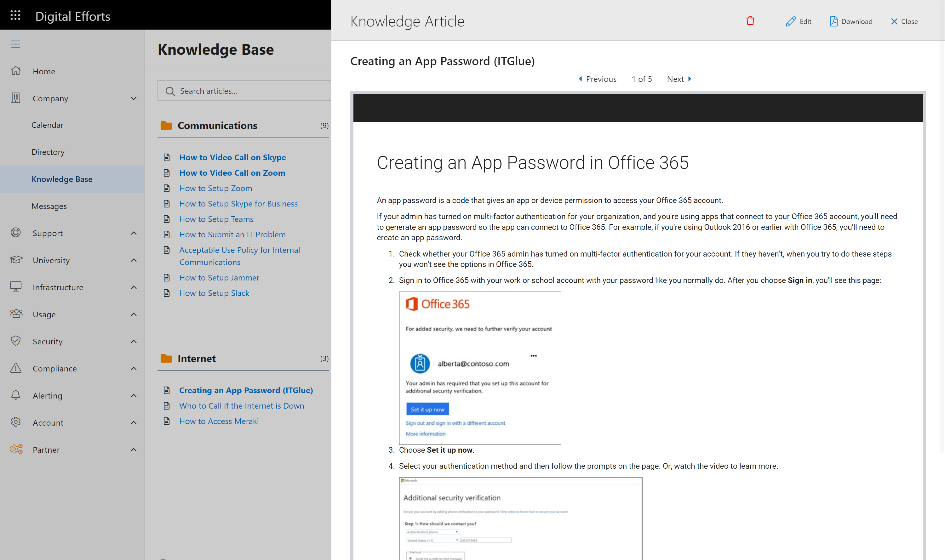
Task: Click the Internet folder heading
Action: 196,359
